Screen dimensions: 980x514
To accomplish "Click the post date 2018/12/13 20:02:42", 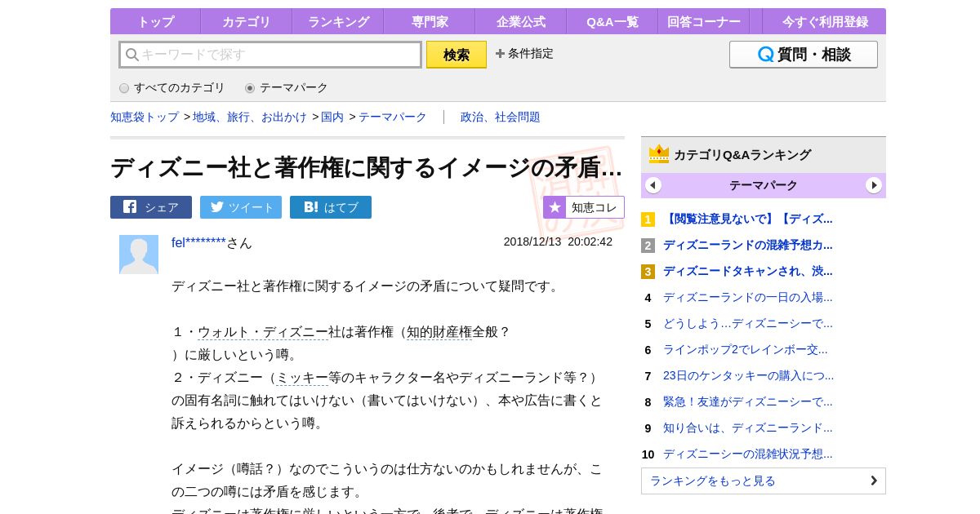I will coord(558,241).
